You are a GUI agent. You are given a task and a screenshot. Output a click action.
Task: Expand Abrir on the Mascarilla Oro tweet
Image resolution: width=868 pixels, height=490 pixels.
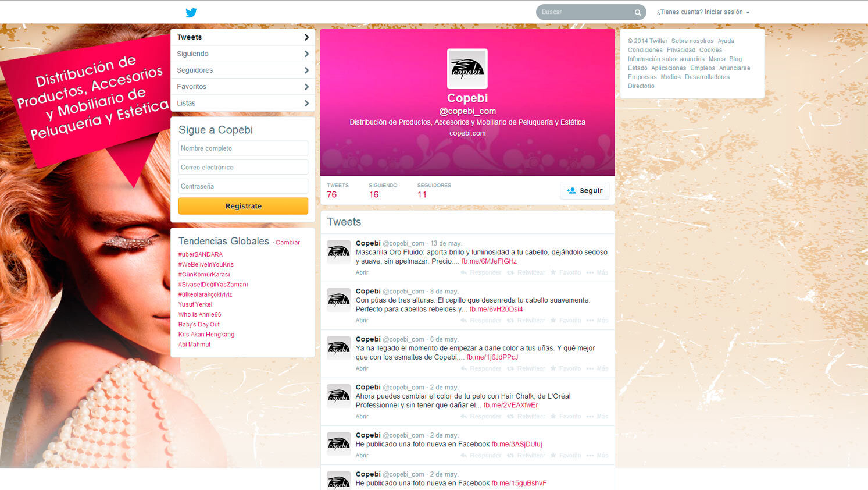click(x=362, y=272)
